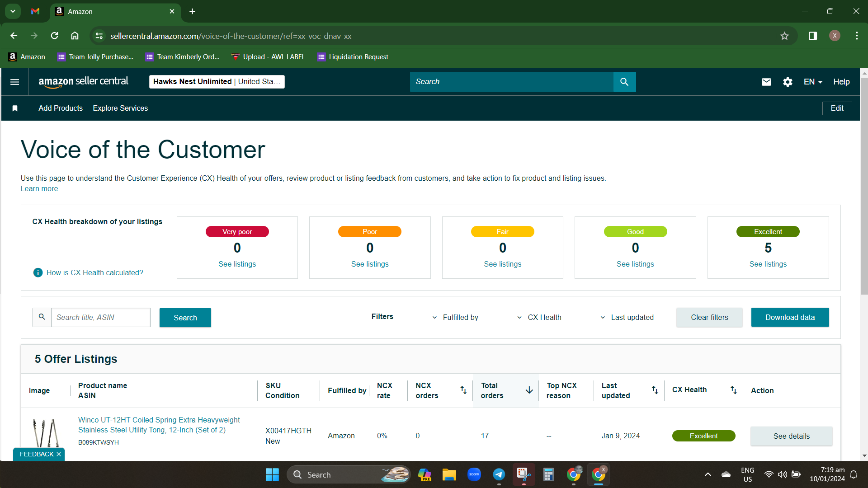868x488 pixels.
Task: Open a new browser tab
Action: pos(192,11)
